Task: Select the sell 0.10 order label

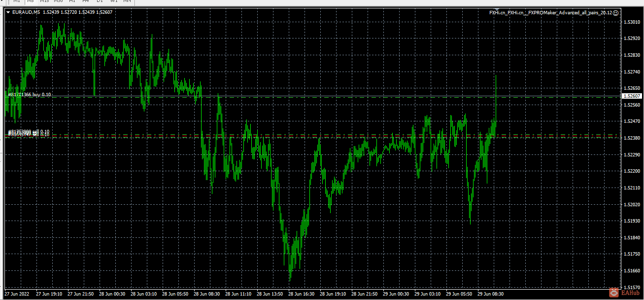Action: (29, 132)
